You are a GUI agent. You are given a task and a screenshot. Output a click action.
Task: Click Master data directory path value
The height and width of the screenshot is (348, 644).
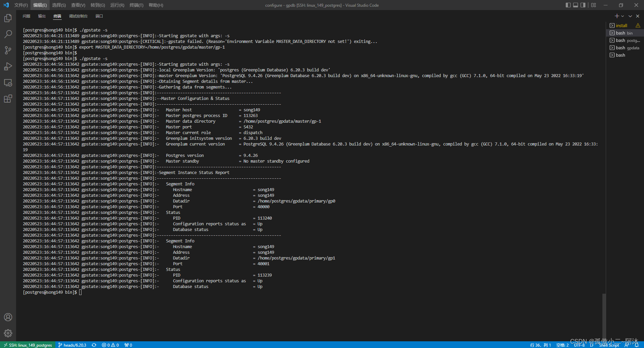(x=282, y=121)
